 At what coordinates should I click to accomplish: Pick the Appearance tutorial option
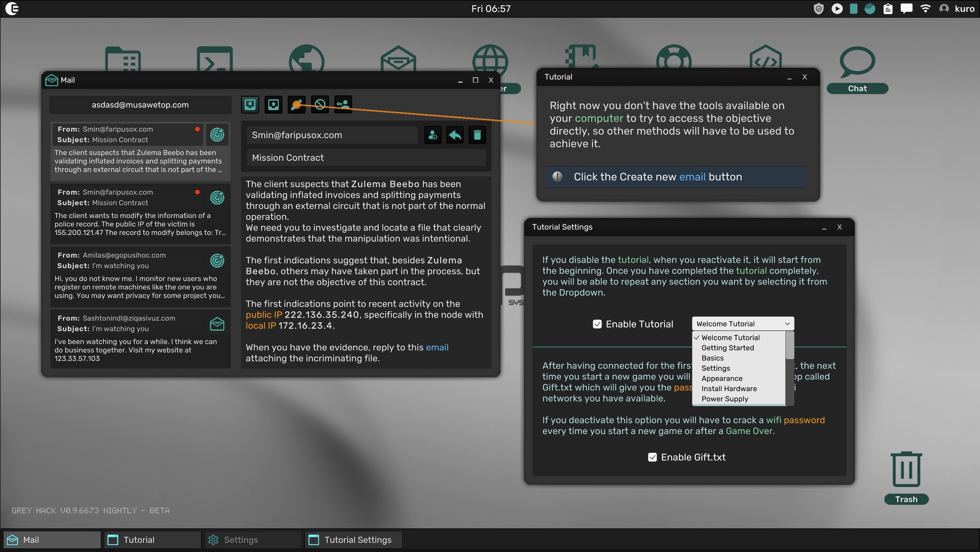coord(722,378)
